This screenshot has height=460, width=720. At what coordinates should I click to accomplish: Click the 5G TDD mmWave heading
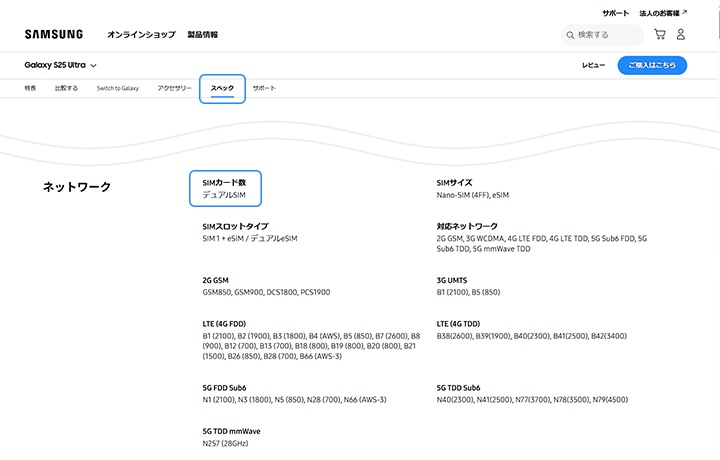[x=231, y=432]
